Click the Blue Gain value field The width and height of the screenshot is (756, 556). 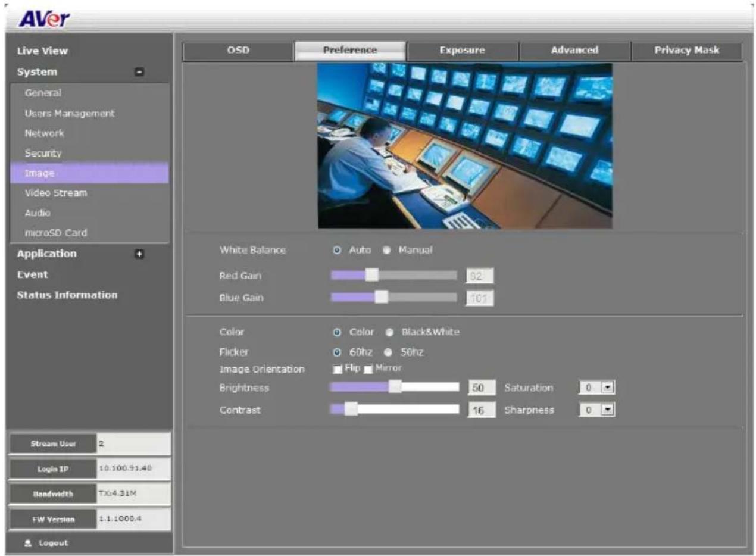pyautogui.click(x=480, y=298)
